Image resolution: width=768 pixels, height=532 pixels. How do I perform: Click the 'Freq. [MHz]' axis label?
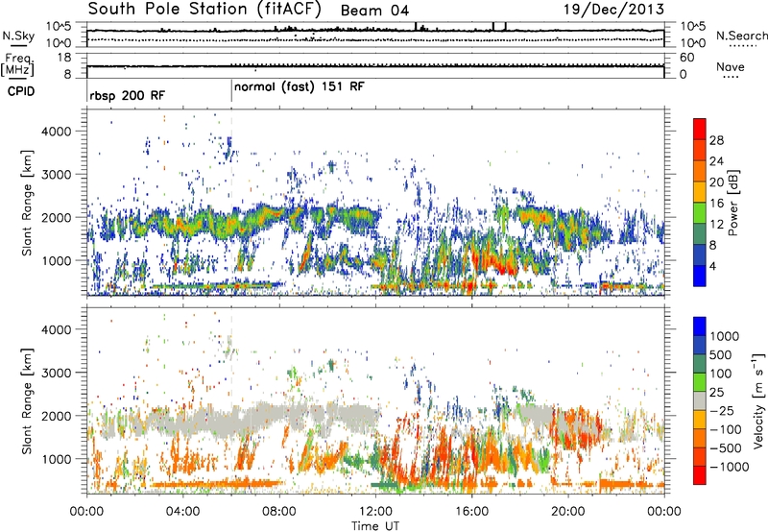pos(17,65)
